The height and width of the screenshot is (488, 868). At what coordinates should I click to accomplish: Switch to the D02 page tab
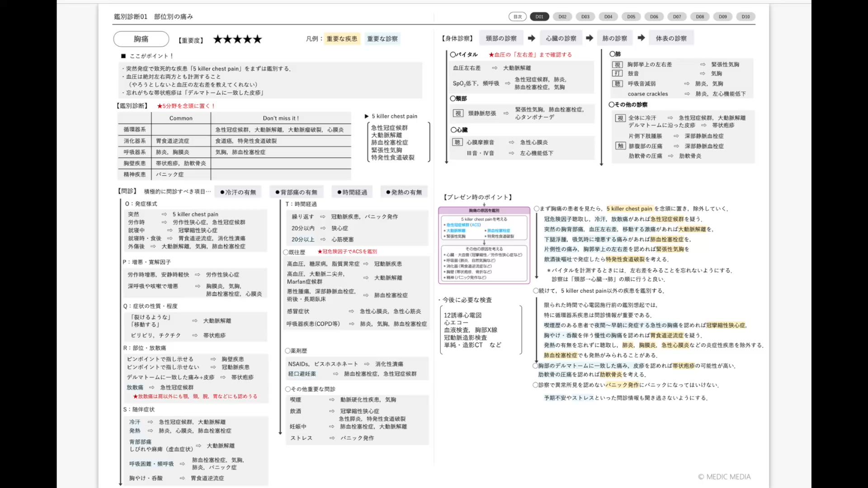pyautogui.click(x=562, y=17)
